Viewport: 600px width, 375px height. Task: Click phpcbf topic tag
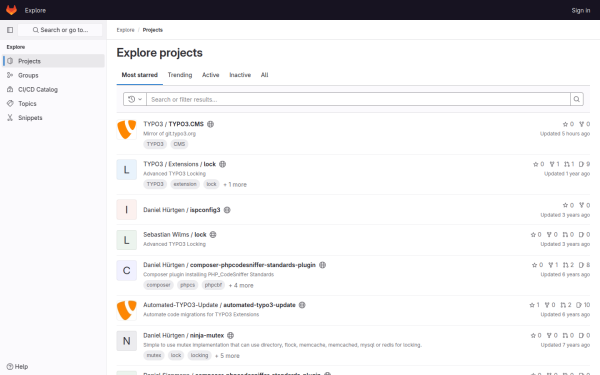tap(213, 285)
